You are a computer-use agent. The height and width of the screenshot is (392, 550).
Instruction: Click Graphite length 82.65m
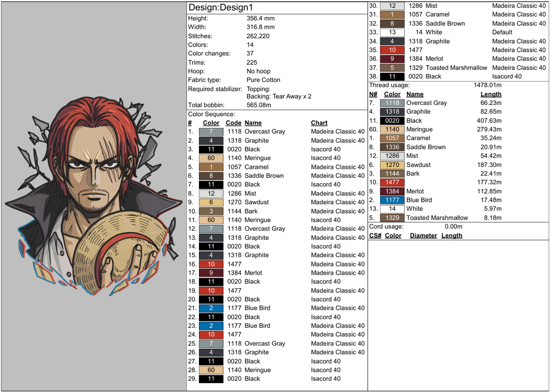click(491, 111)
